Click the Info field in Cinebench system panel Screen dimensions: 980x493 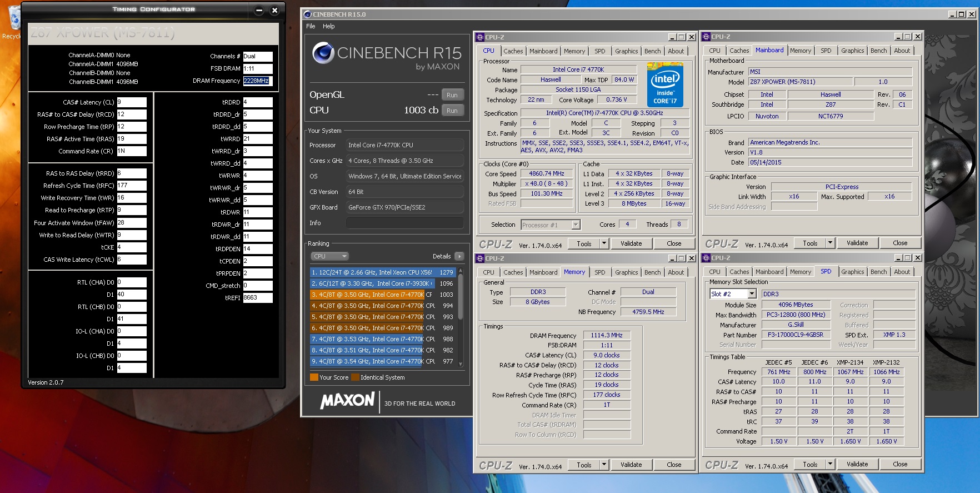click(404, 223)
